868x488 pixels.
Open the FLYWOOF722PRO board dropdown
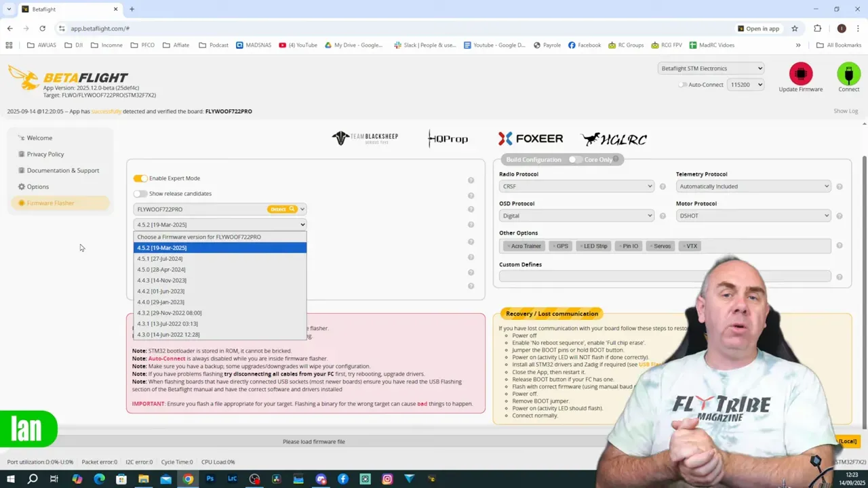(x=220, y=209)
